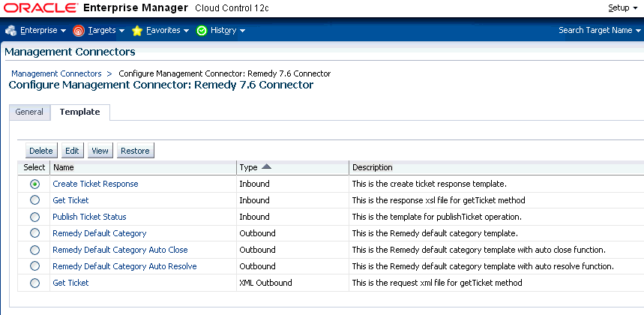The width and height of the screenshot is (644, 315).
Task: Open the Inbound Get Ticket template link
Action: [x=70, y=200]
